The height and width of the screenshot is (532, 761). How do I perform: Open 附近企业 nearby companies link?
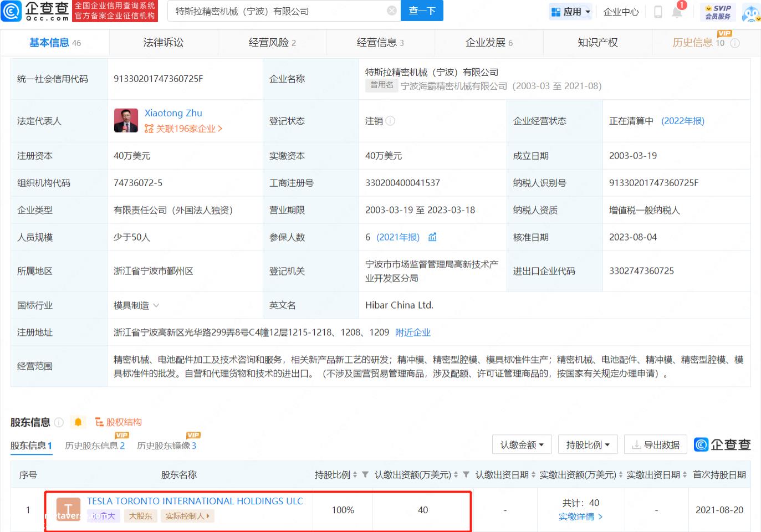413,332
